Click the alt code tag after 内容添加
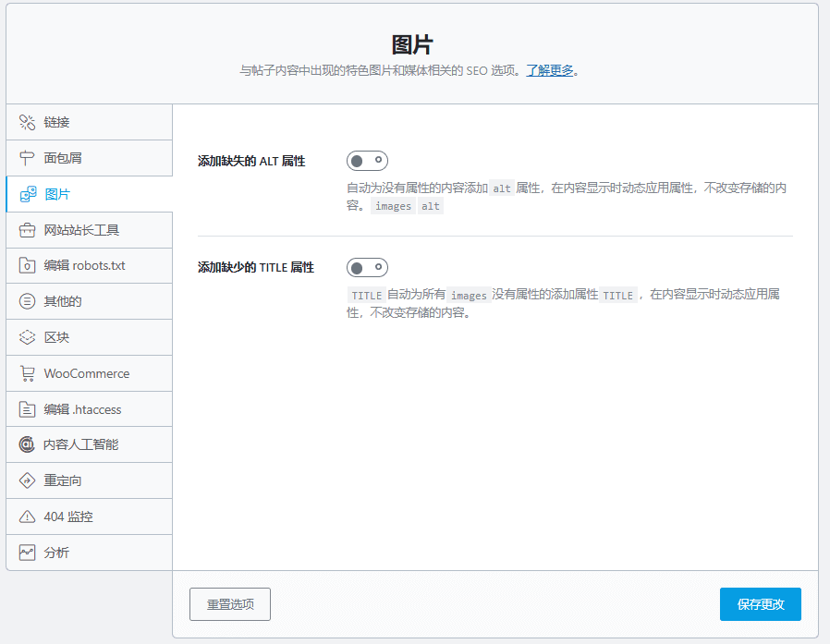Viewport: 830px width, 644px height. (502, 188)
